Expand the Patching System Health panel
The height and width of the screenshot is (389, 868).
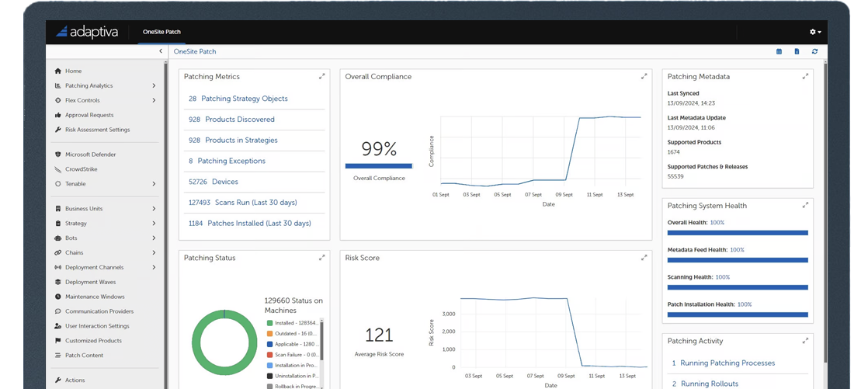(806, 206)
